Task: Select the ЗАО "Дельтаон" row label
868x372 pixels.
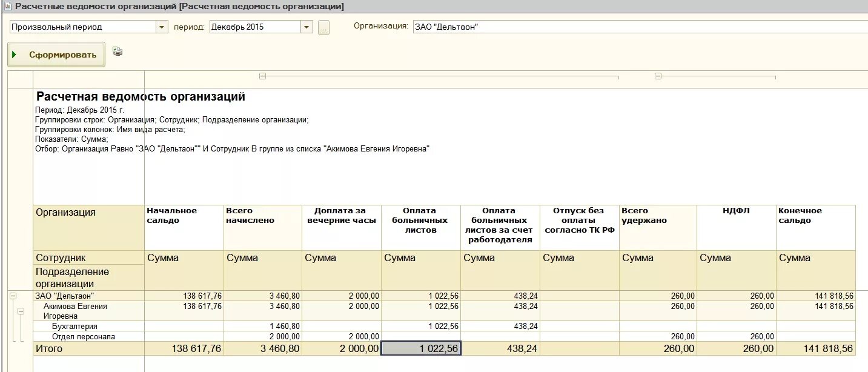Action: (89, 296)
